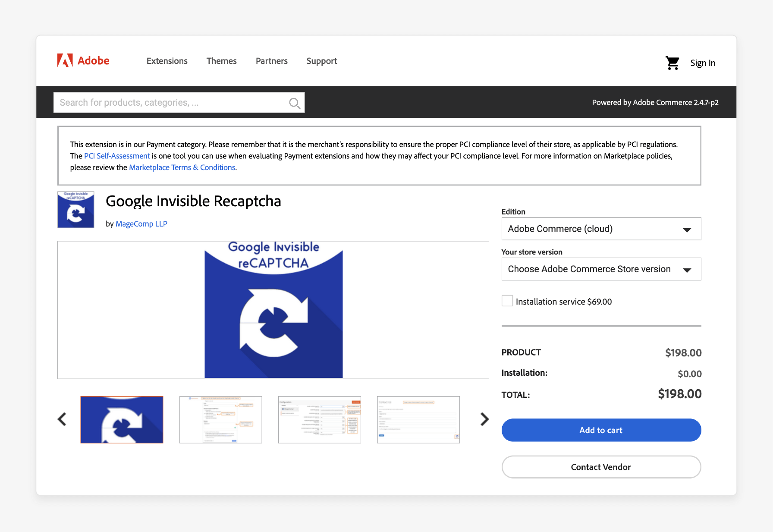This screenshot has width=773, height=532.
Task: Open the Partners menu
Action: pyautogui.click(x=272, y=61)
